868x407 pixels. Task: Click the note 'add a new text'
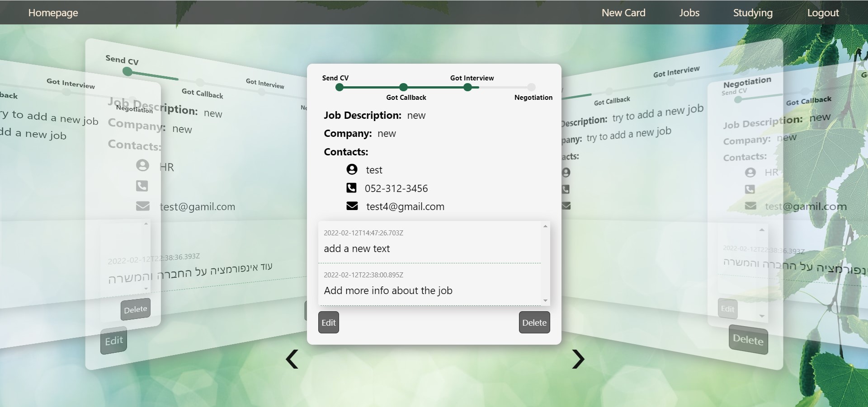(x=357, y=248)
